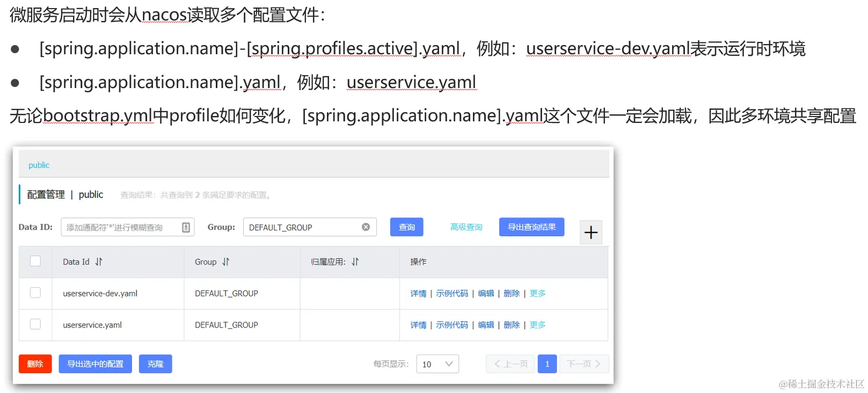Viewport: 868px width, 393px height.
Task: Go to page 1 in pagination
Action: point(547,364)
